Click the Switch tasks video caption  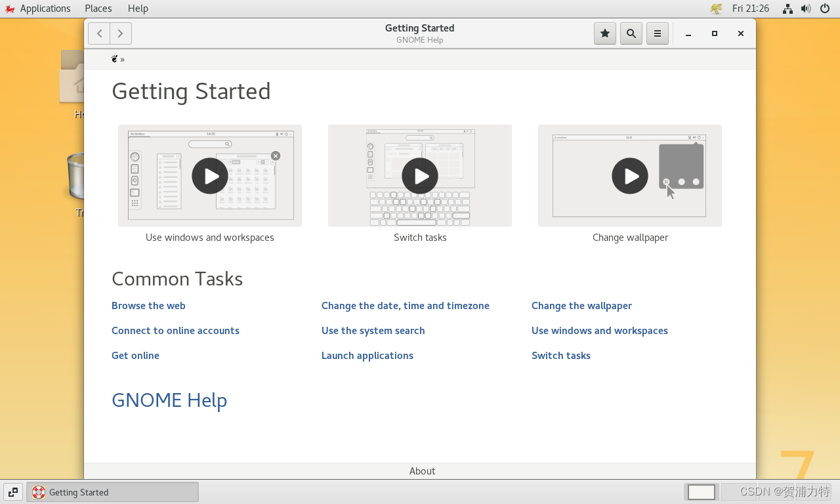(x=420, y=238)
